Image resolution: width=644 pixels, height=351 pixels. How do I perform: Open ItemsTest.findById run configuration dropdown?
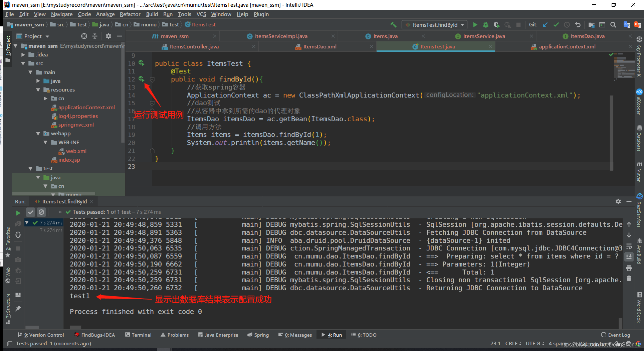435,25
